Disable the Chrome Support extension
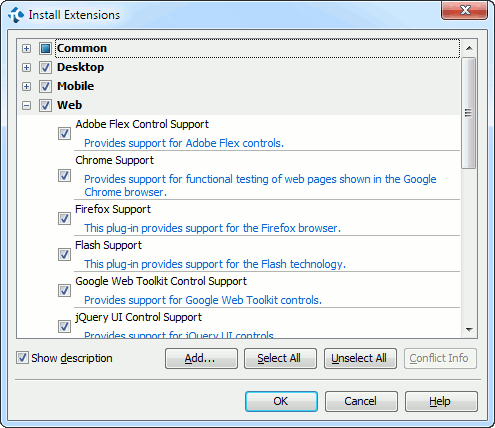The image size is (495, 428). 64,175
